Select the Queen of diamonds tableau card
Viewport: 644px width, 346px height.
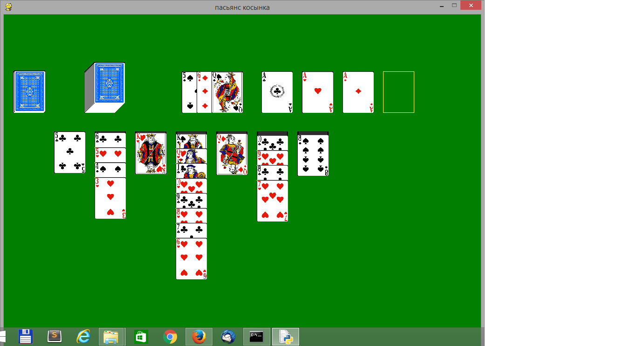click(x=232, y=153)
